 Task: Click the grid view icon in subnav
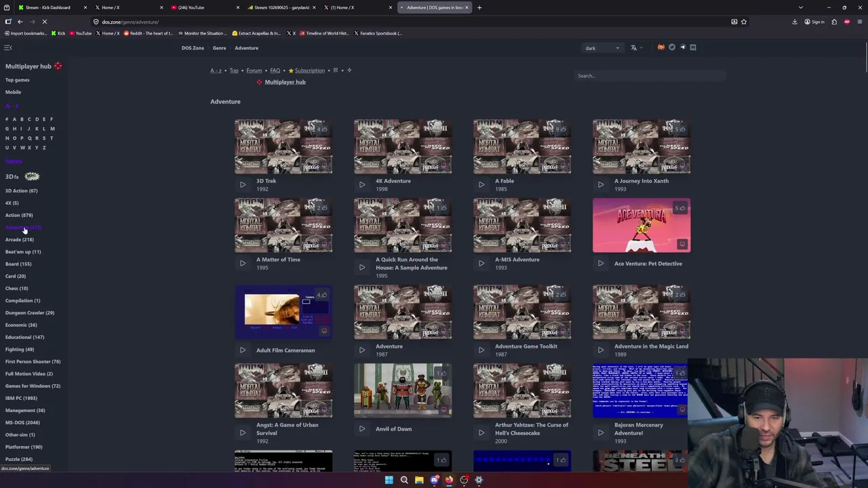[336, 70]
